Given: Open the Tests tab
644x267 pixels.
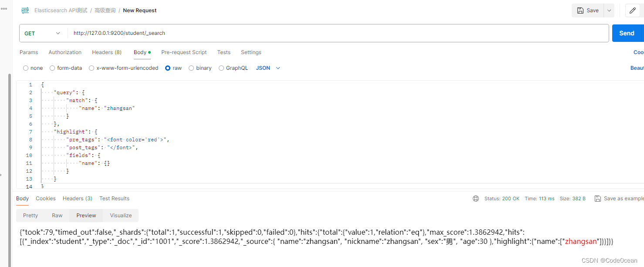Looking at the screenshot, I should pos(224,52).
